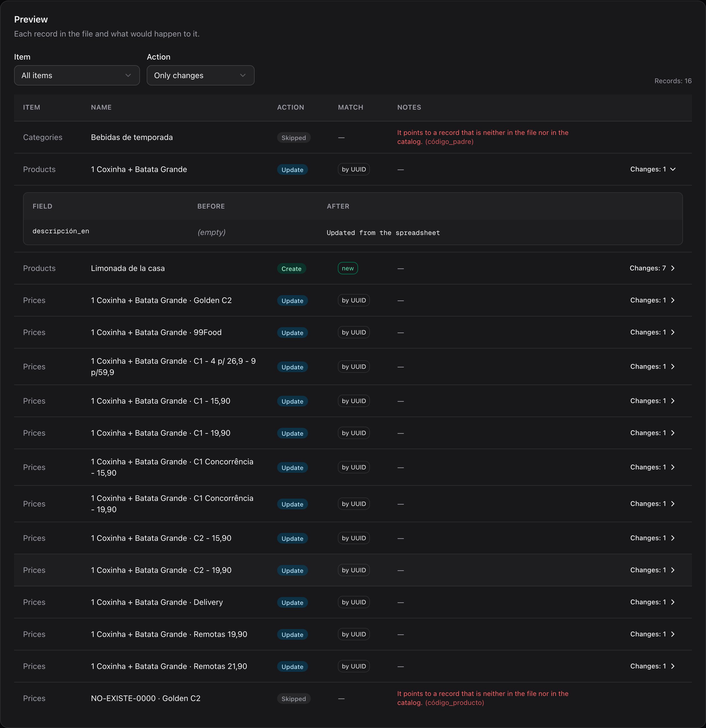The width and height of the screenshot is (706, 728).
Task: Click Update badge in Remotas 21,90 row
Action: [x=292, y=667]
